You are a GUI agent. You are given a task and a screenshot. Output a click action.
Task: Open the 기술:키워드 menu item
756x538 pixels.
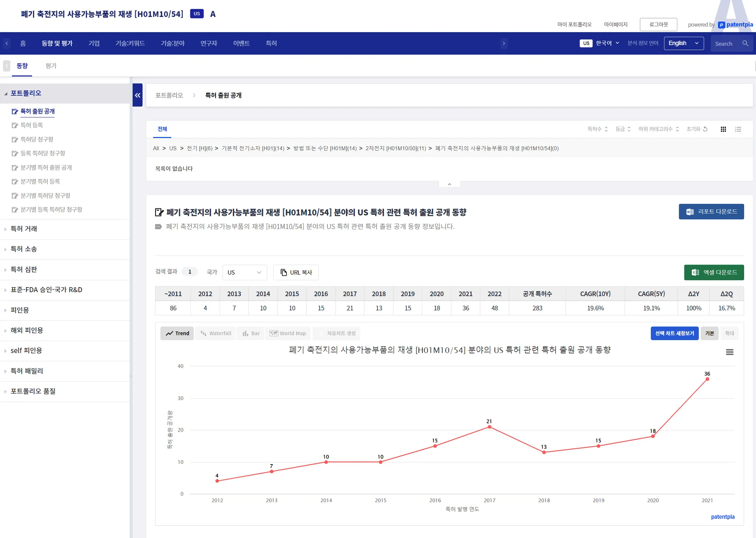coord(130,43)
